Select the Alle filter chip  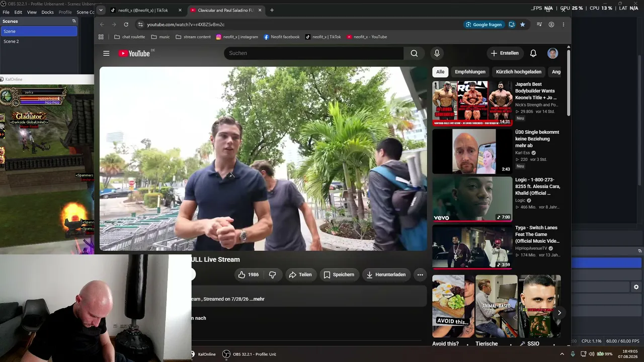pyautogui.click(x=440, y=72)
